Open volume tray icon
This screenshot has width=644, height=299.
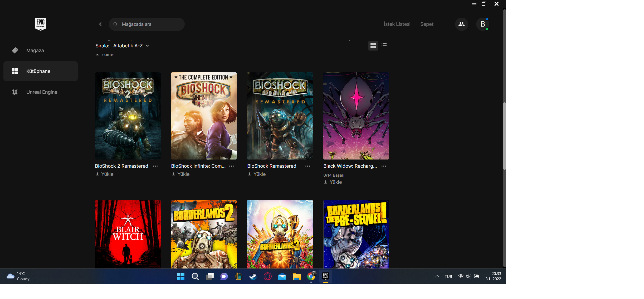[x=468, y=276]
